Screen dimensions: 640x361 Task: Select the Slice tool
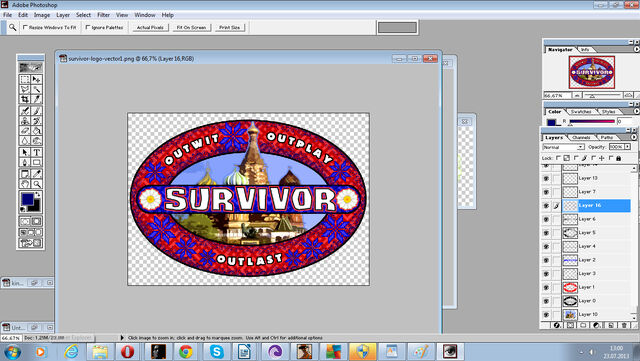[36, 99]
